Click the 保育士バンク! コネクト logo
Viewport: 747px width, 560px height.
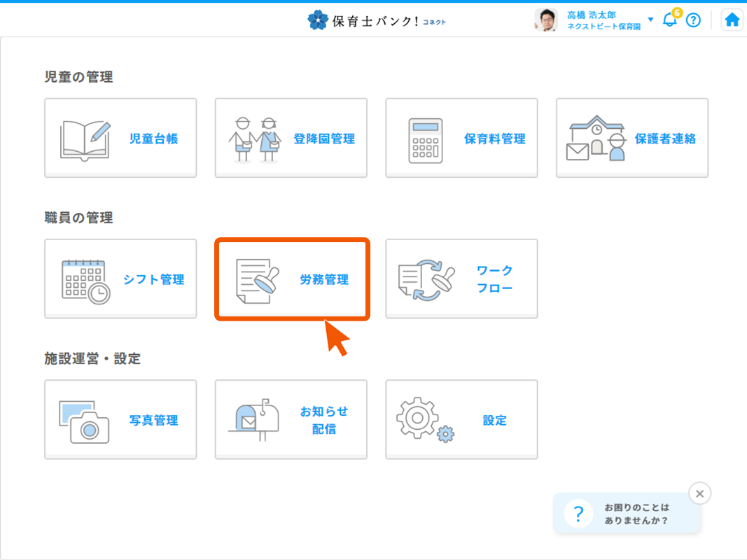[377, 20]
